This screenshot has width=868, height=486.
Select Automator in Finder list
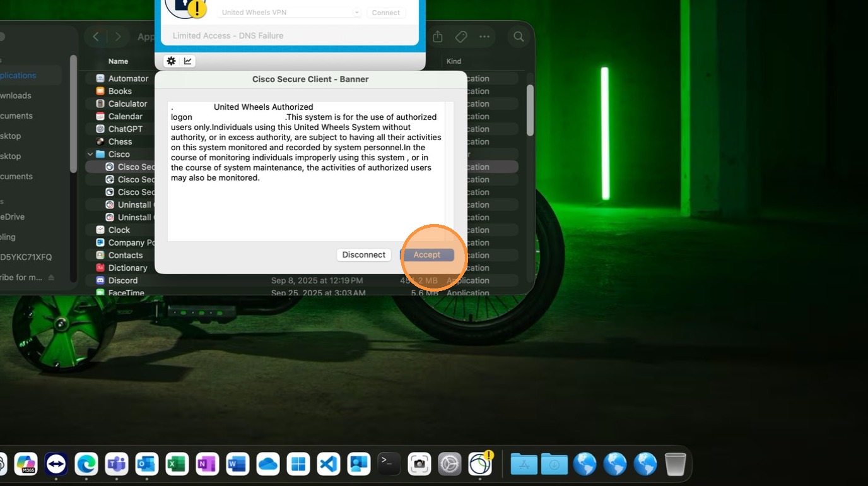(x=128, y=78)
